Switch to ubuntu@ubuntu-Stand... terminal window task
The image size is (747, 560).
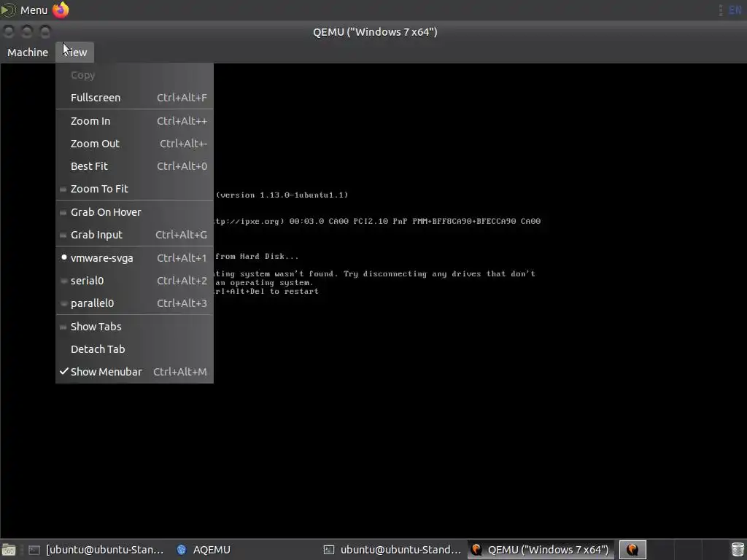(x=392, y=550)
